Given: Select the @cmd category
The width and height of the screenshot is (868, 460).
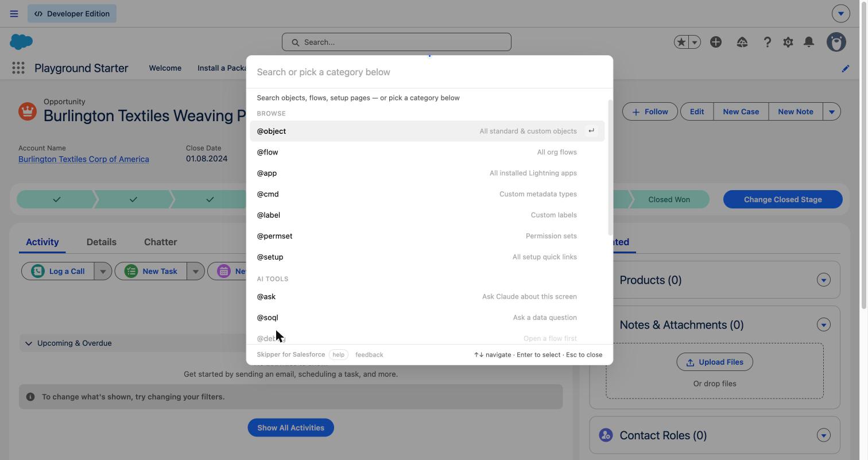Looking at the screenshot, I should coord(427,194).
